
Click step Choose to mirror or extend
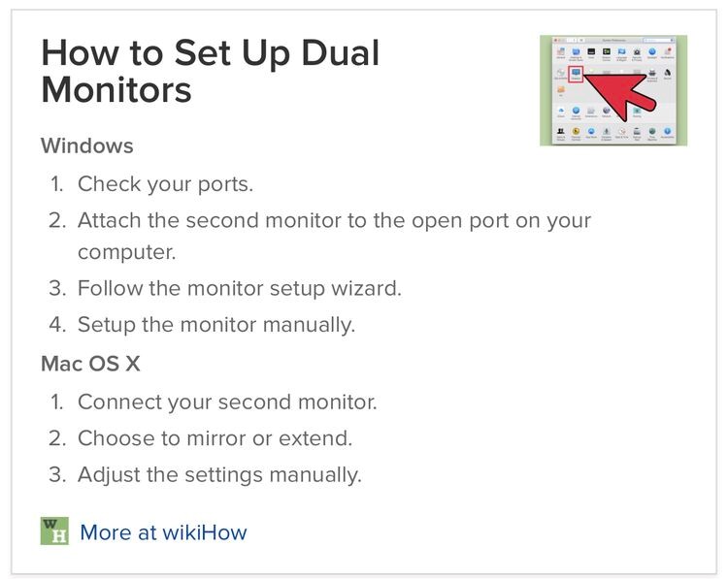tap(215, 438)
